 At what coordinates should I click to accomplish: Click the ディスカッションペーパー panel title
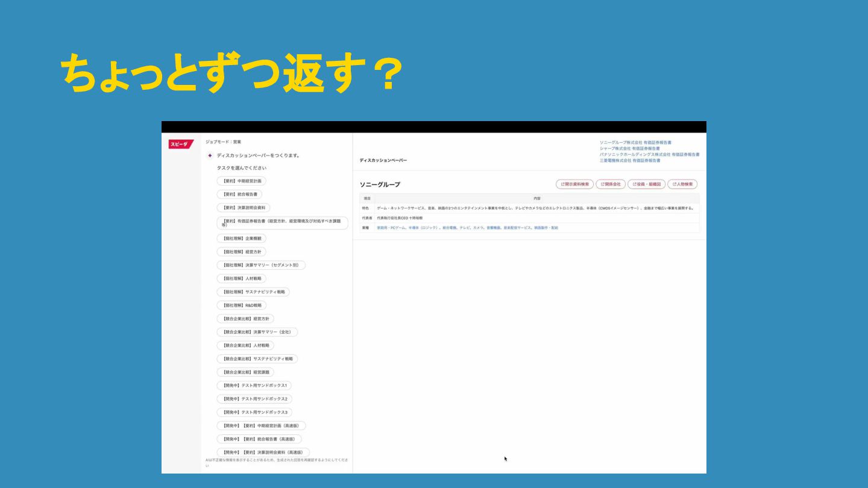pyautogui.click(x=383, y=160)
